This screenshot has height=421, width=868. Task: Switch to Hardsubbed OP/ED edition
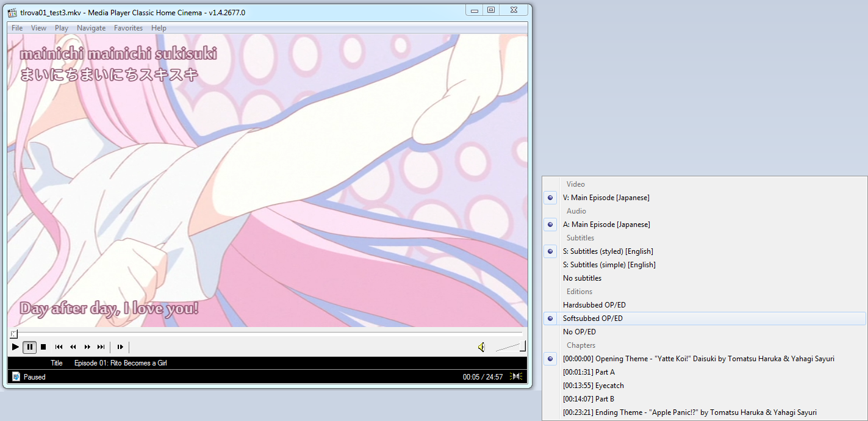pyautogui.click(x=705, y=305)
